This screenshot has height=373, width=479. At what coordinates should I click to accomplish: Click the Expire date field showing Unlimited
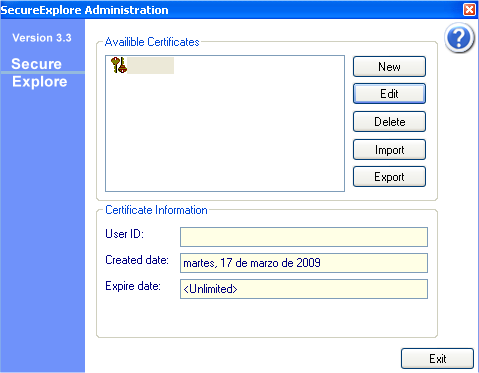pos(304,289)
